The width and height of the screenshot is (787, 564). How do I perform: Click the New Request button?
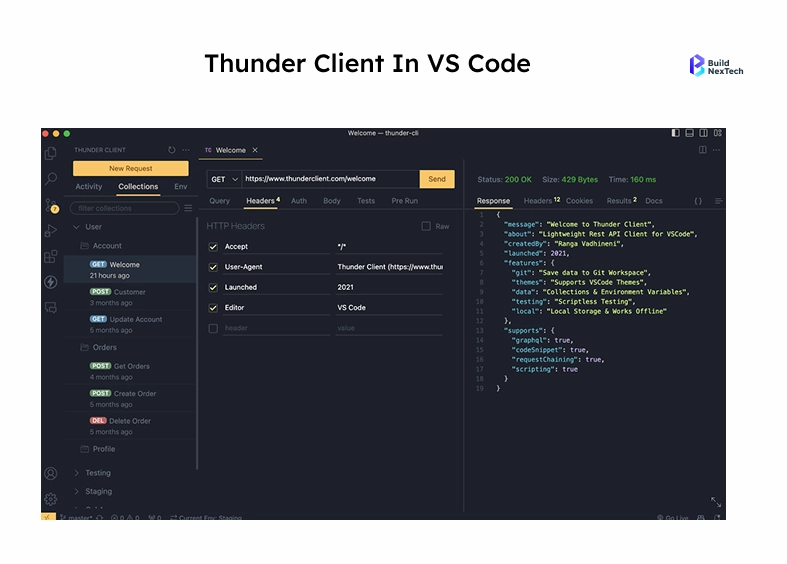coord(130,169)
